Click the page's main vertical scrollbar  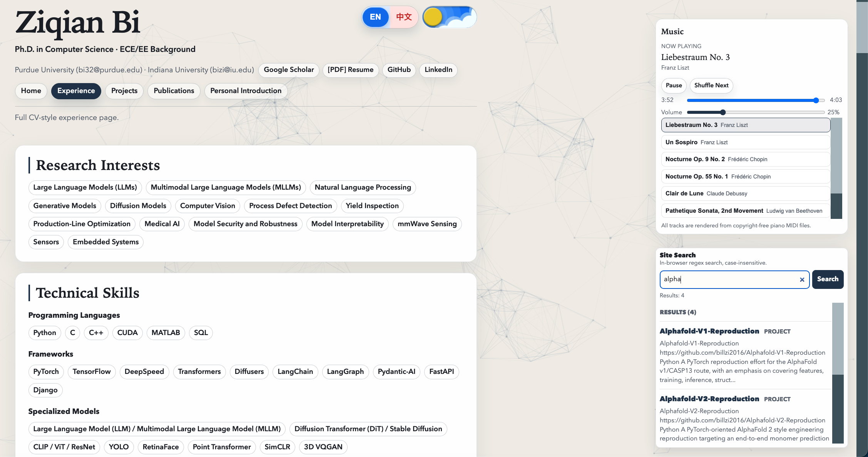pyautogui.click(x=862, y=228)
